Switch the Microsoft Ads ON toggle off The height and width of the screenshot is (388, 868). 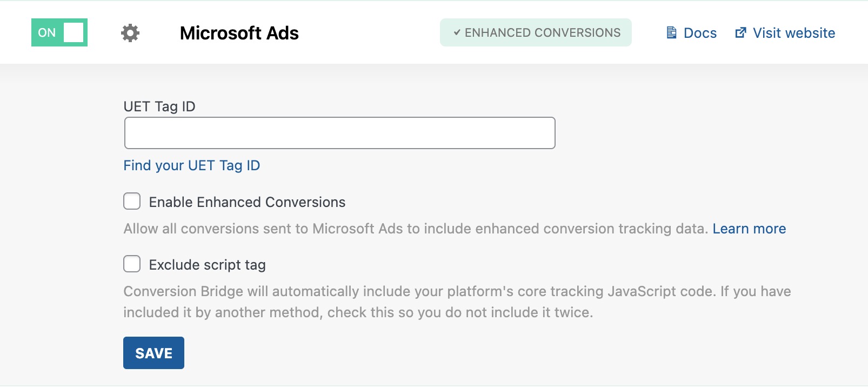[x=59, y=32]
